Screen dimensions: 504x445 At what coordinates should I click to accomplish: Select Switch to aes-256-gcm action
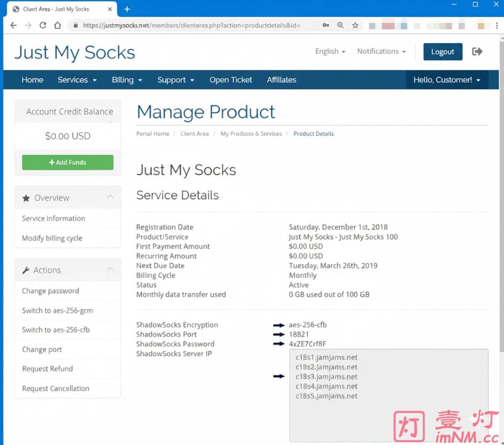(57, 311)
